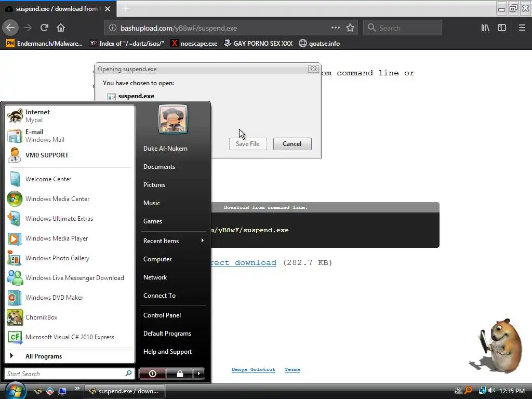This screenshot has width=532, height=399.
Task: Open VM0 SUPPORT in Start menu
Action: coord(70,155)
